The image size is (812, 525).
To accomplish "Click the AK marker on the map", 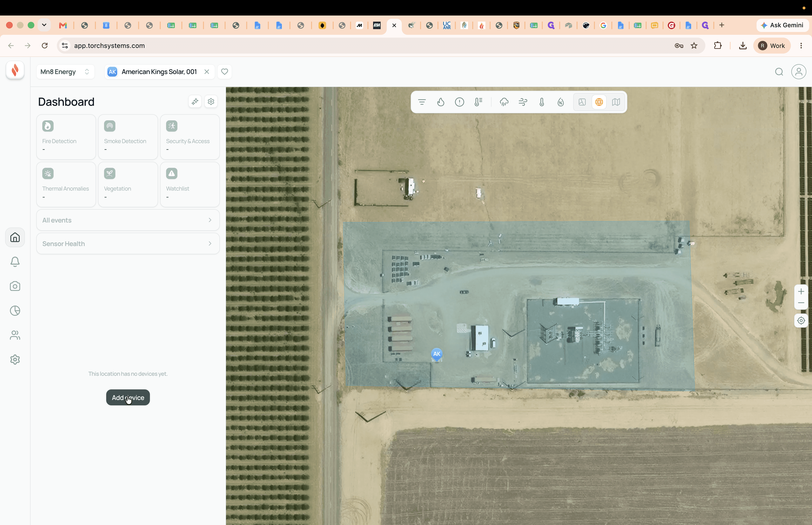I will click(x=437, y=354).
